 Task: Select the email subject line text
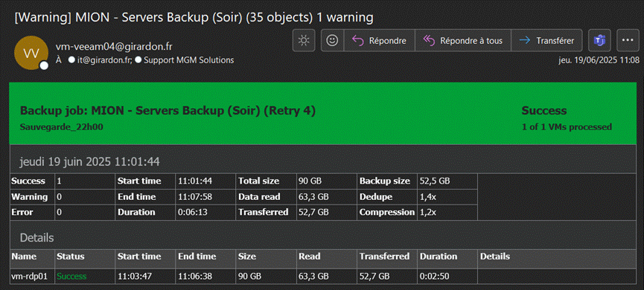(x=194, y=18)
